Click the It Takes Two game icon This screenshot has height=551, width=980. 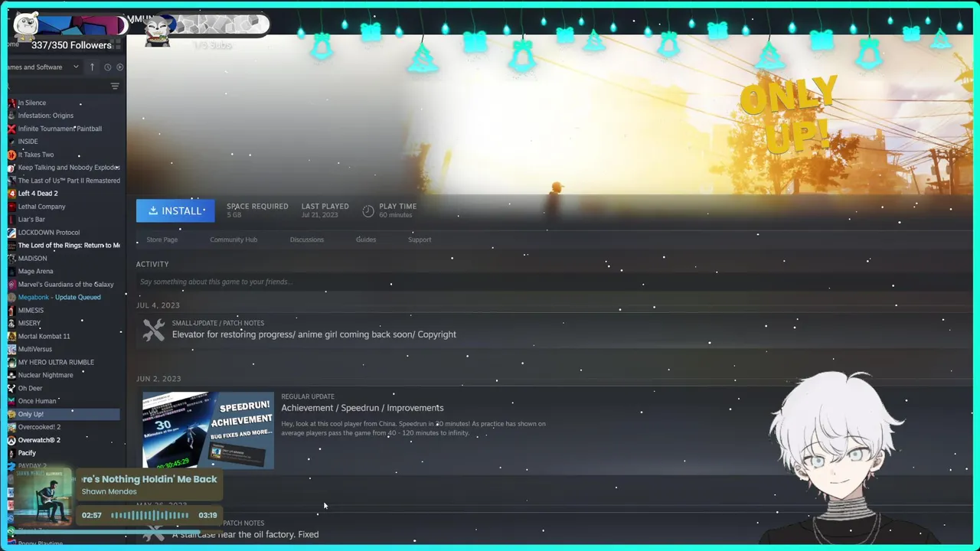click(11, 155)
